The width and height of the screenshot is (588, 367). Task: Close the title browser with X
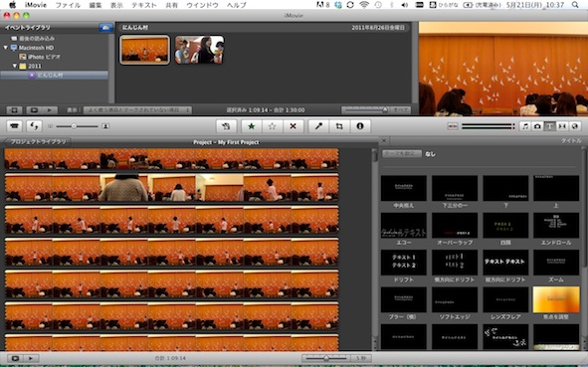384,141
